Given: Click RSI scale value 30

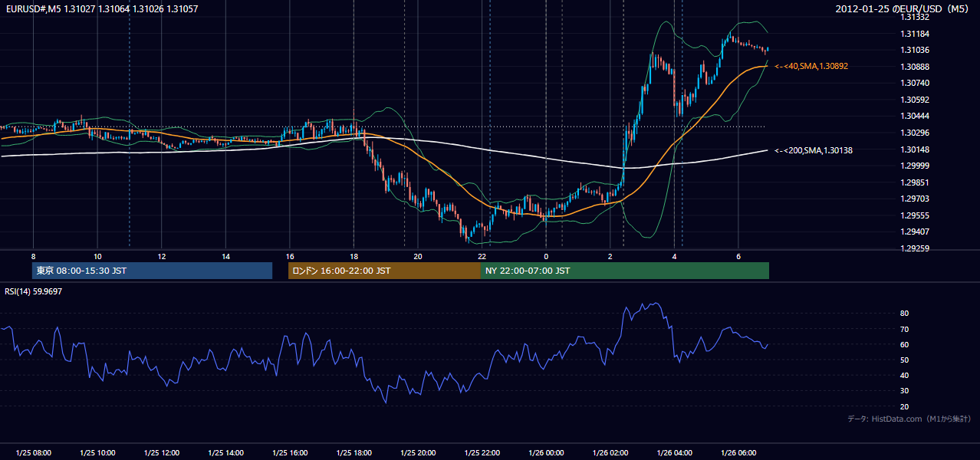Looking at the screenshot, I should 905,391.
